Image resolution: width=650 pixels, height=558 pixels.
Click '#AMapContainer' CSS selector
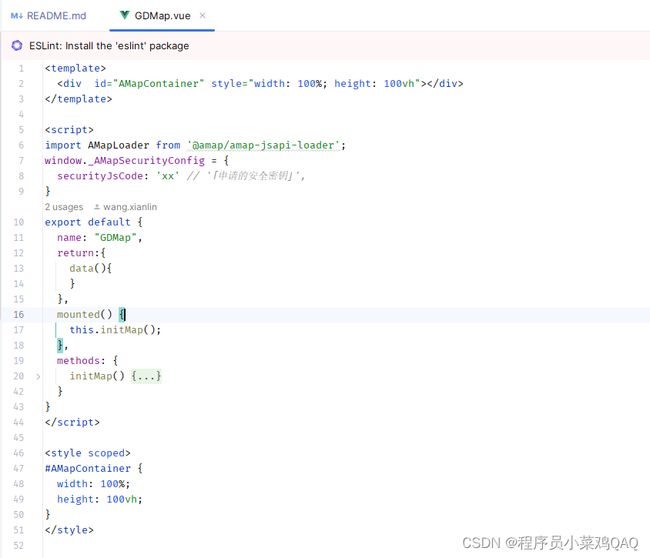87,468
